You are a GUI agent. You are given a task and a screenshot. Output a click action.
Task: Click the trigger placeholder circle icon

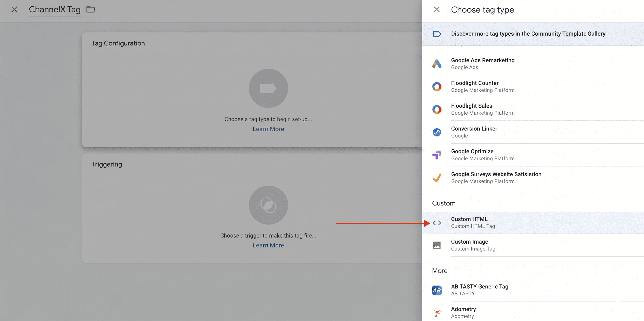pos(268,205)
